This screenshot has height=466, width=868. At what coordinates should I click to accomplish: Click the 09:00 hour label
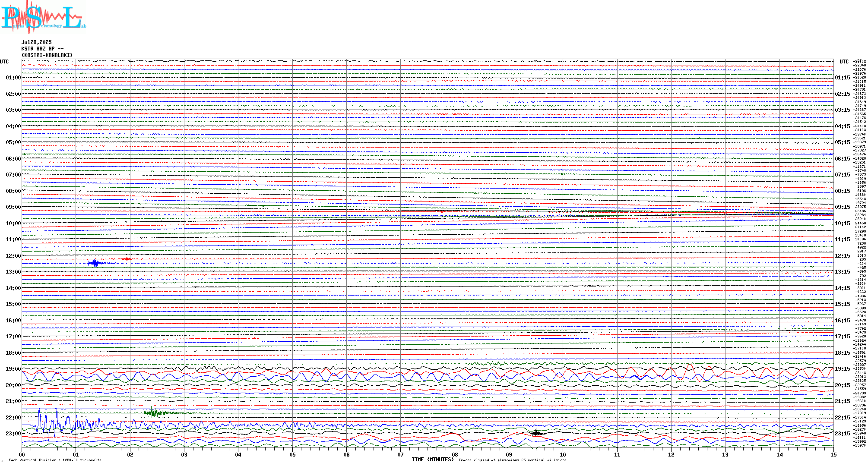point(13,207)
